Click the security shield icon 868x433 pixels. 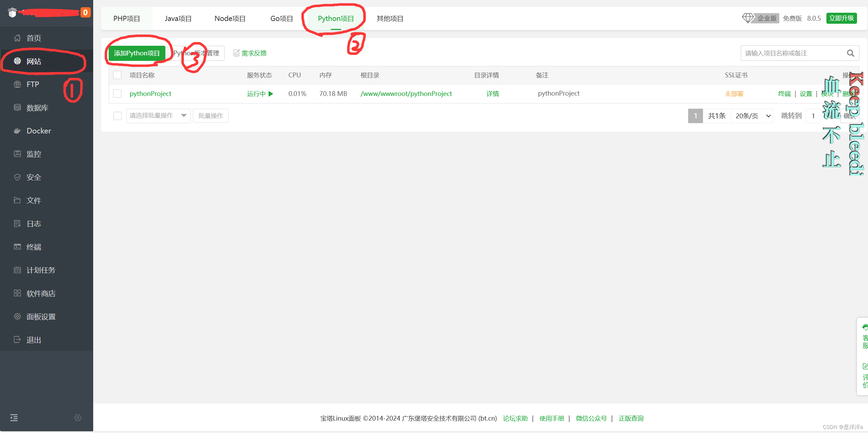tap(17, 177)
